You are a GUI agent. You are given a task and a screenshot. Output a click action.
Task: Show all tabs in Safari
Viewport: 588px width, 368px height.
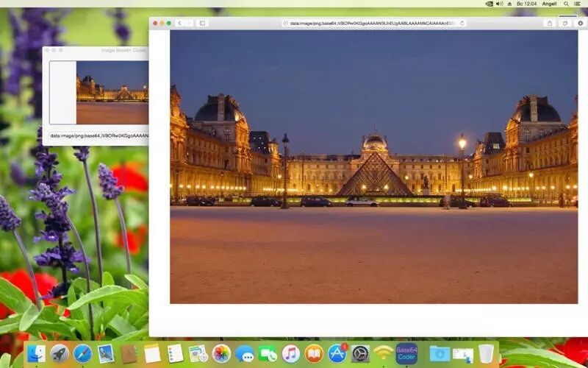[x=565, y=24]
